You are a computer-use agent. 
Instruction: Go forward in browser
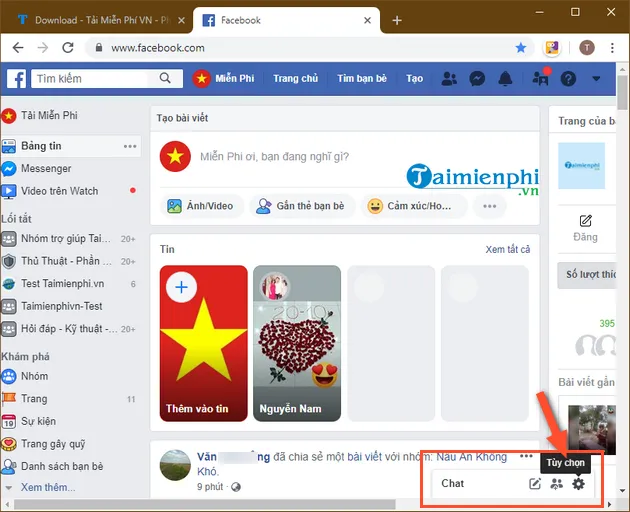[43, 48]
